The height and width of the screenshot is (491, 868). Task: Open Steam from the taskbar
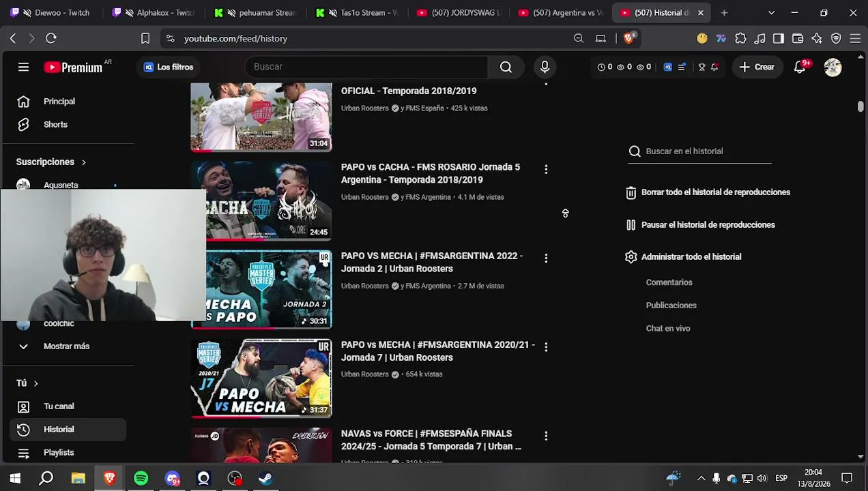point(265,478)
